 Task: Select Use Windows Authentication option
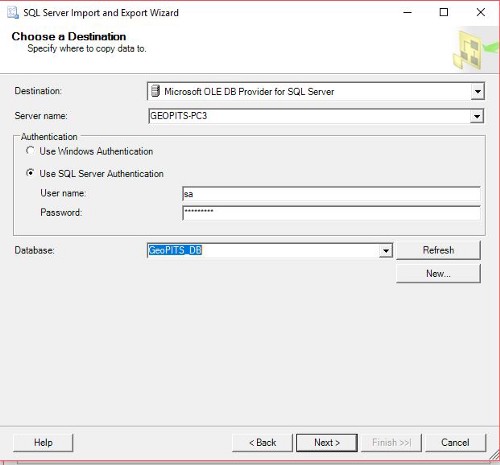tap(30, 151)
